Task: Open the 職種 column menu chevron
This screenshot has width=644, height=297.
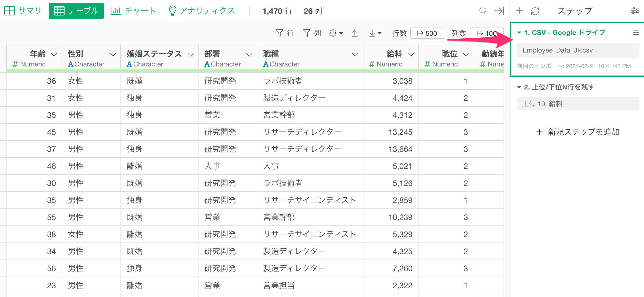Action: (x=355, y=54)
